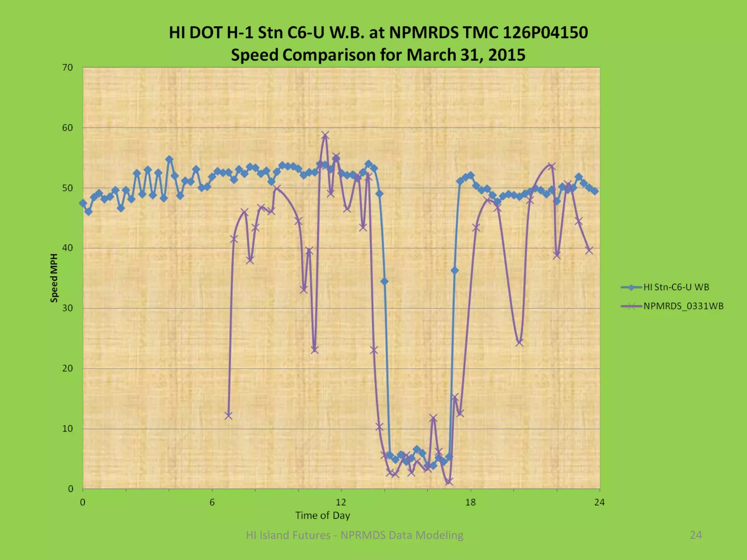Screen dimensions: 747x560
Task: Click the 70 label on the speed axis
Action: 67,68
